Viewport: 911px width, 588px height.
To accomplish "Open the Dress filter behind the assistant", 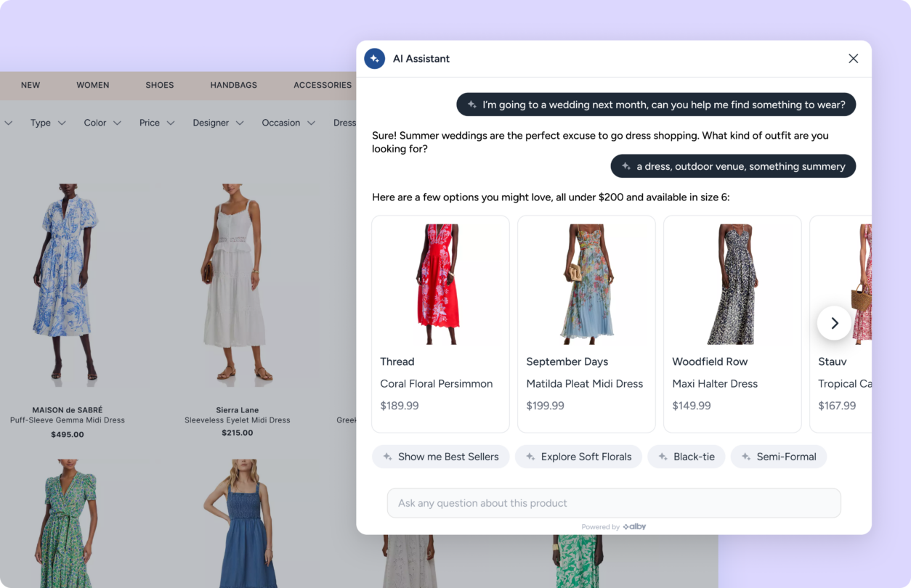I will click(x=344, y=123).
